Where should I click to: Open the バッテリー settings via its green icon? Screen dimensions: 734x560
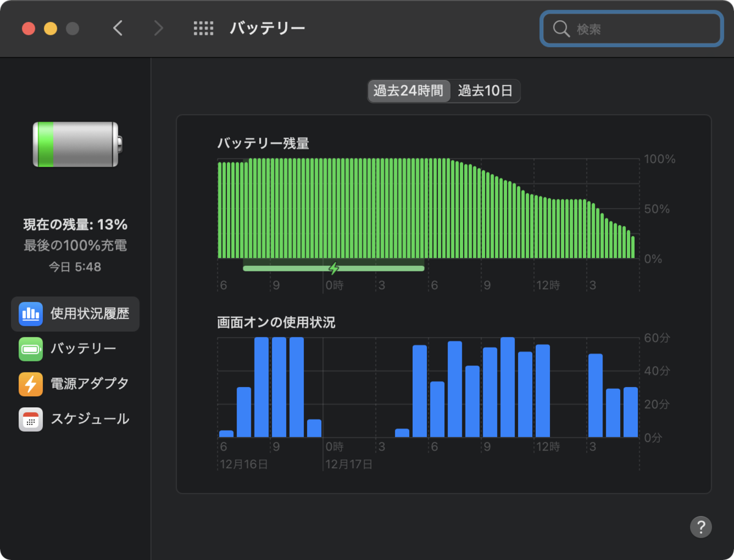click(x=31, y=349)
